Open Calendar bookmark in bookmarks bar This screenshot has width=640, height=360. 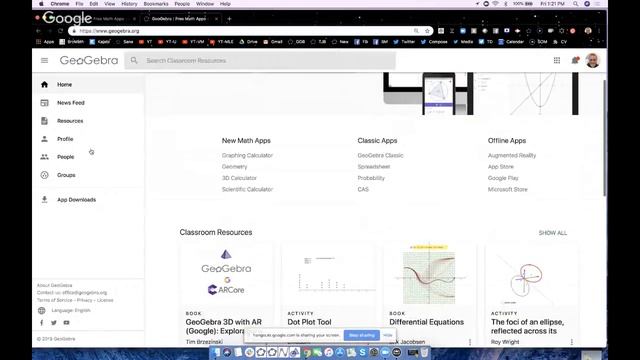[x=511, y=42]
